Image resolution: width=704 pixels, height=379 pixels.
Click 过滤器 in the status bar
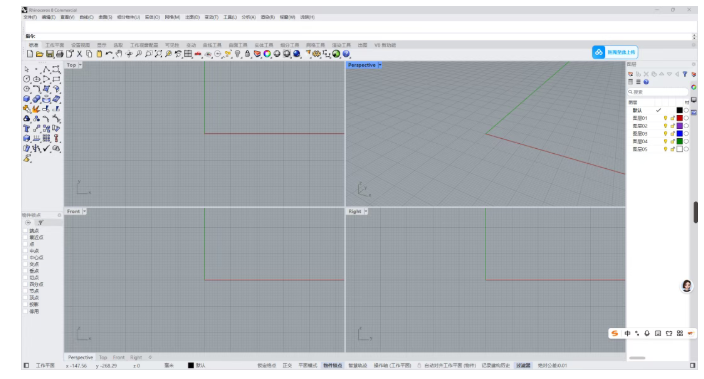tap(523, 366)
